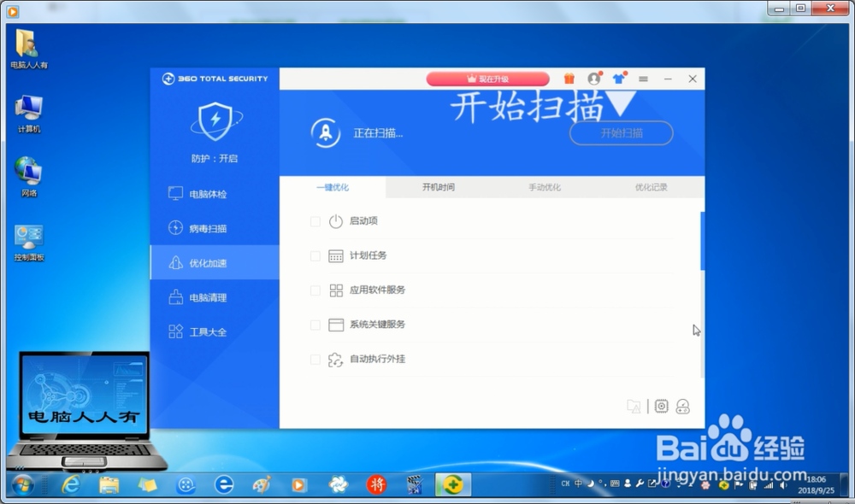The image size is (855, 504).
Task: Click the 启动项 label
Action: tap(363, 220)
